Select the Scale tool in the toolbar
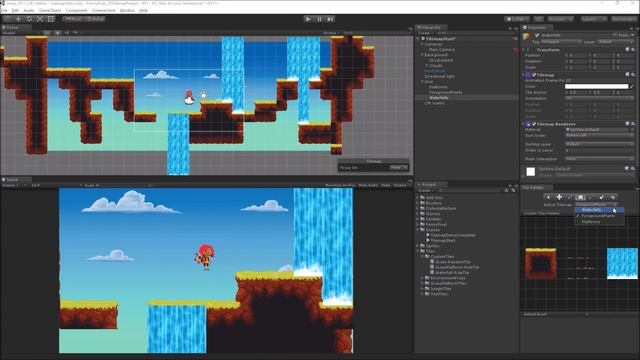The image size is (640, 360). [x=40, y=19]
